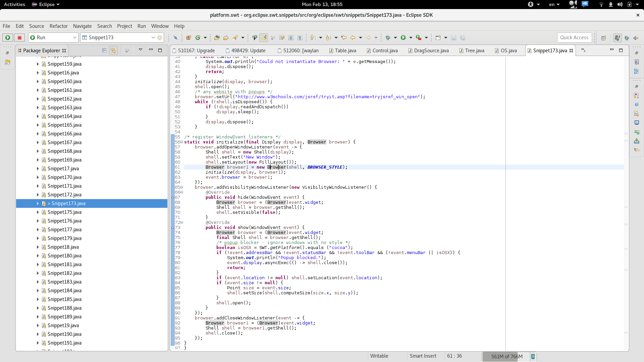Open the Navigate menu
Screen dimensions: 644x362
pyautogui.click(x=83, y=26)
